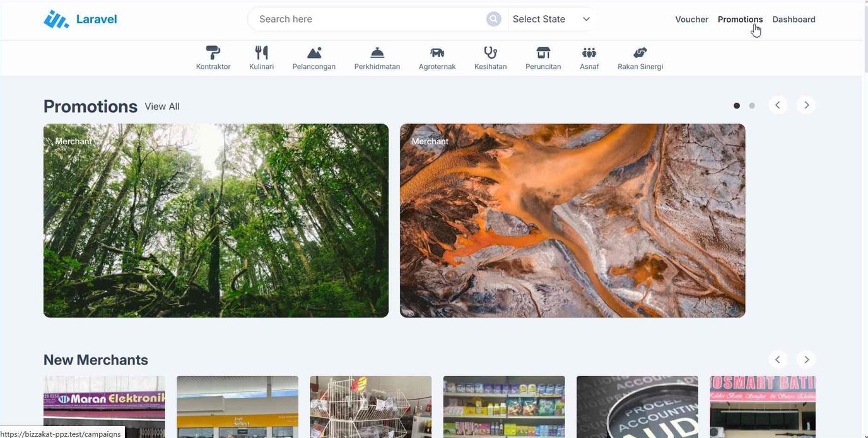This screenshot has height=438, width=868.
Task: Select the first carousel pagination dot
Action: click(x=736, y=106)
